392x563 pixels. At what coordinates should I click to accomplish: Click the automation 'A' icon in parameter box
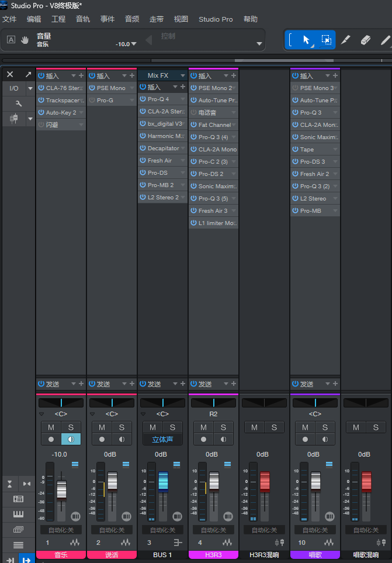(11, 40)
